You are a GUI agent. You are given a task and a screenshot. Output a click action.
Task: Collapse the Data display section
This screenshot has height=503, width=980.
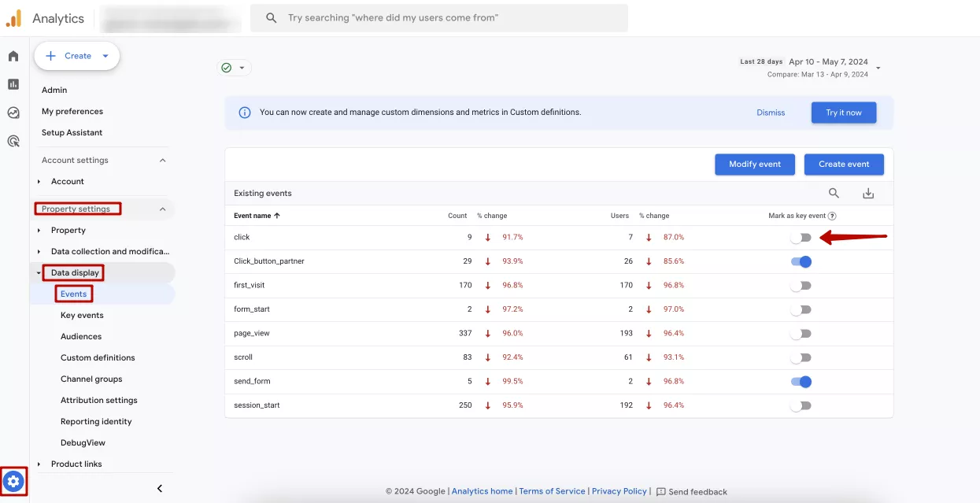pos(39,273)
